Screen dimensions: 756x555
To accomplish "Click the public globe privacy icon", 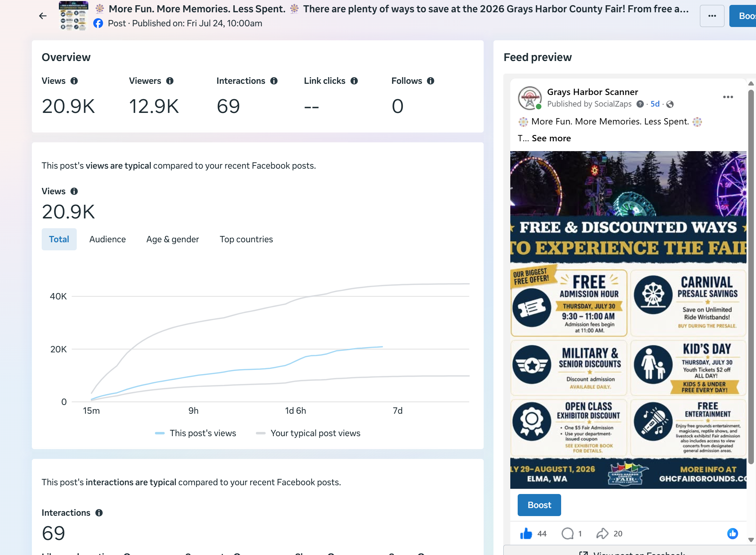I will 670,104.
